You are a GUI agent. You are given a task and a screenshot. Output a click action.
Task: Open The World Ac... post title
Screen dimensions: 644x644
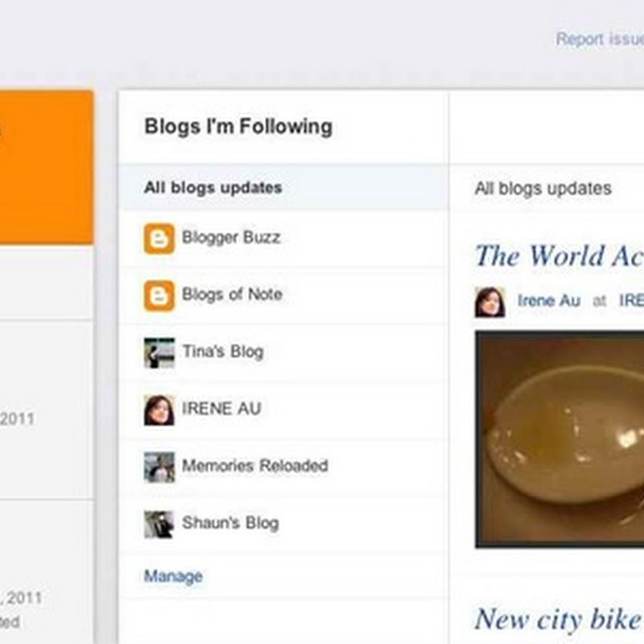[559, 256]
